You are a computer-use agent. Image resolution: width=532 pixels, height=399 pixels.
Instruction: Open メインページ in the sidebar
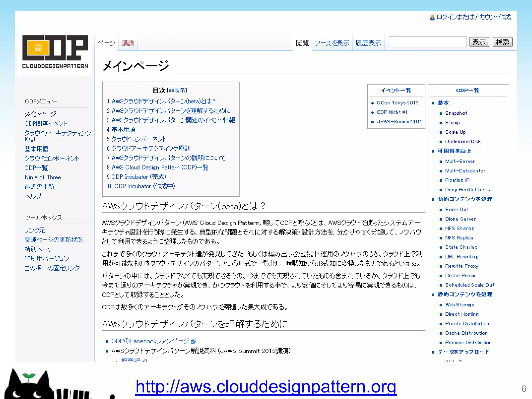click(40, 114)
